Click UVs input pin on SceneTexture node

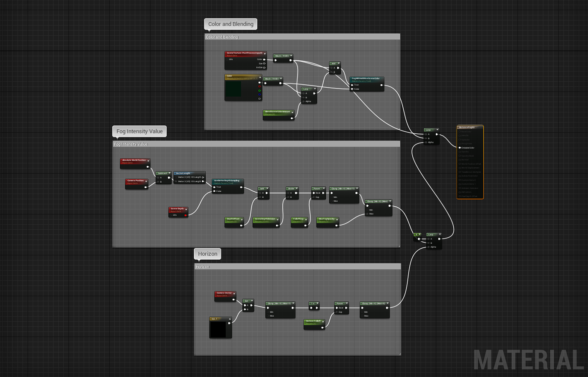click(x=227, y=59)
